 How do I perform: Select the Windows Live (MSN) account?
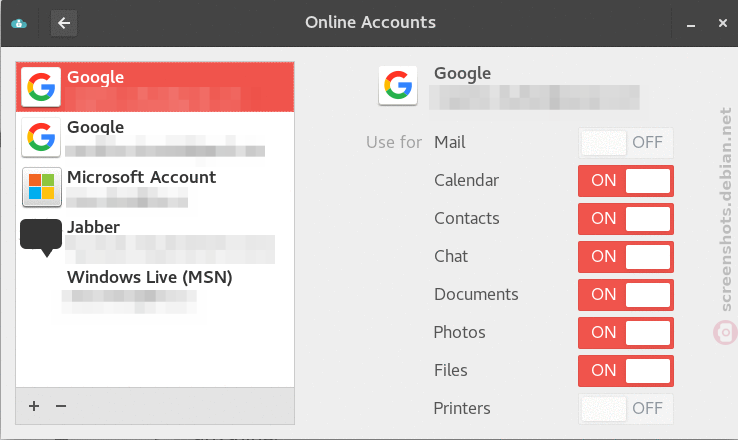coord(155,287)
